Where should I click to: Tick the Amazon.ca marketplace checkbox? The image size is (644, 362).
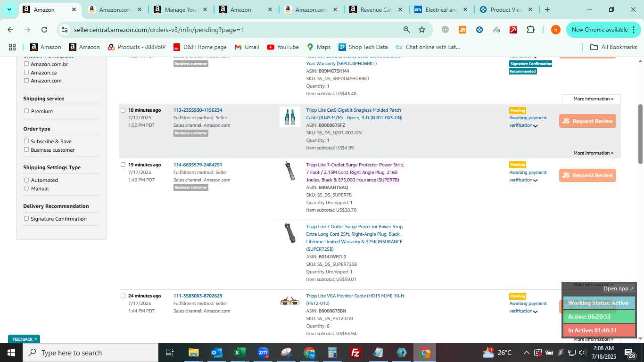click(26, 72)
